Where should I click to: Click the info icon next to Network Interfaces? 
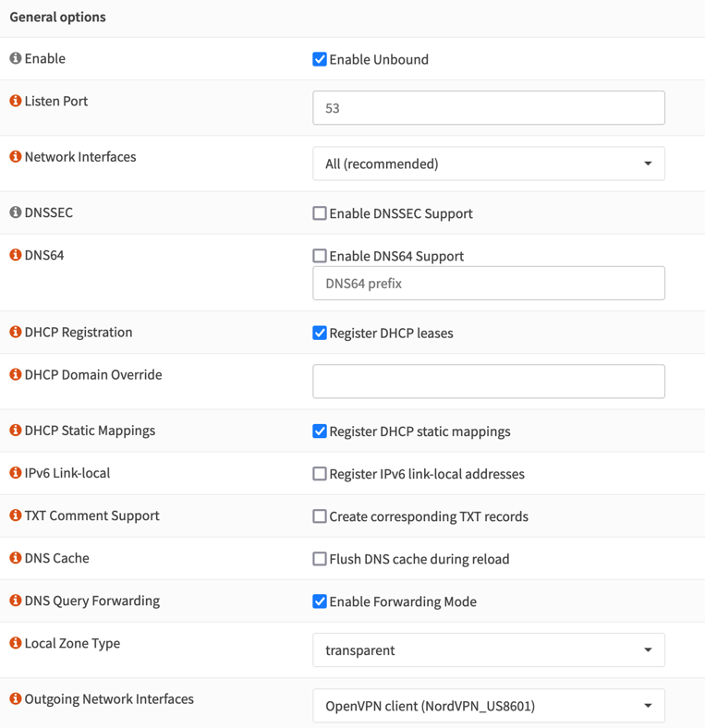16,156
